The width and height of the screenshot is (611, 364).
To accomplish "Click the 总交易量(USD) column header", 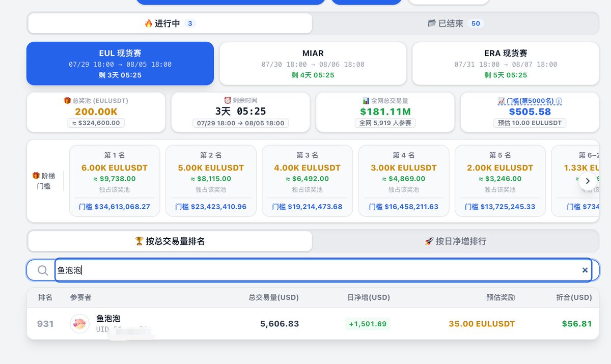I will [273, 297].
